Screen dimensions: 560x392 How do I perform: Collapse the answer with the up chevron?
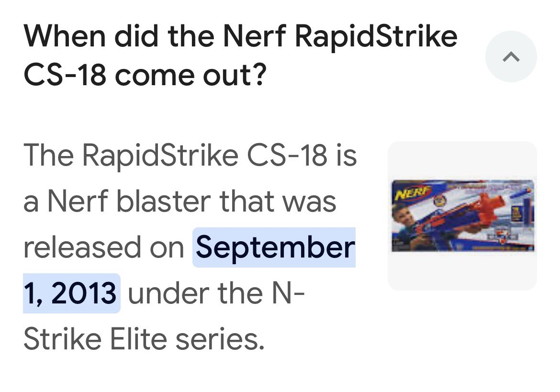click(511, 56)
